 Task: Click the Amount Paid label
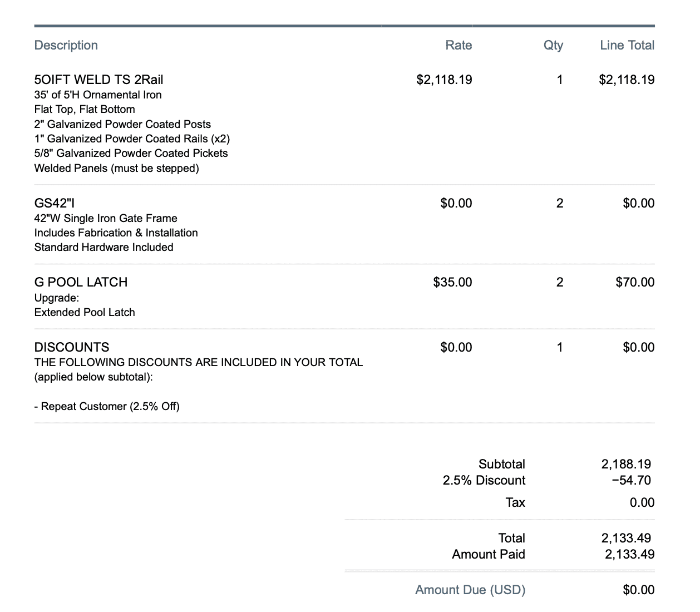488,554
